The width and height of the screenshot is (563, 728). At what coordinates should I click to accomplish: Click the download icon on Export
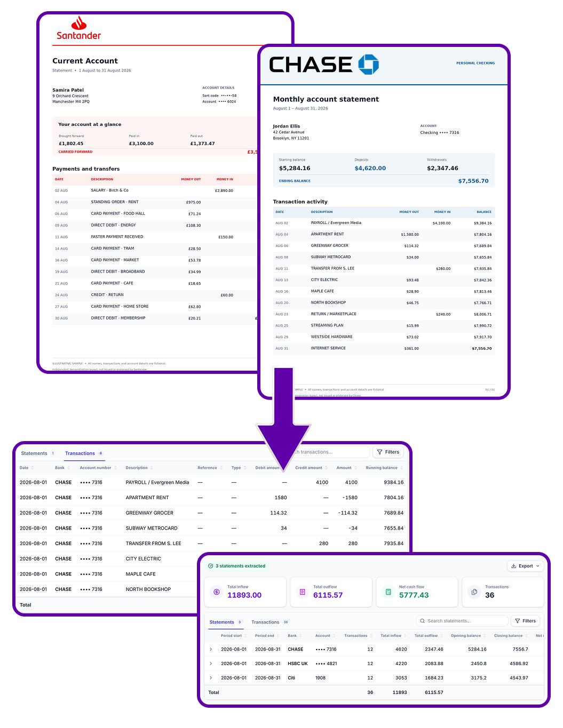[x=513, y=566]
